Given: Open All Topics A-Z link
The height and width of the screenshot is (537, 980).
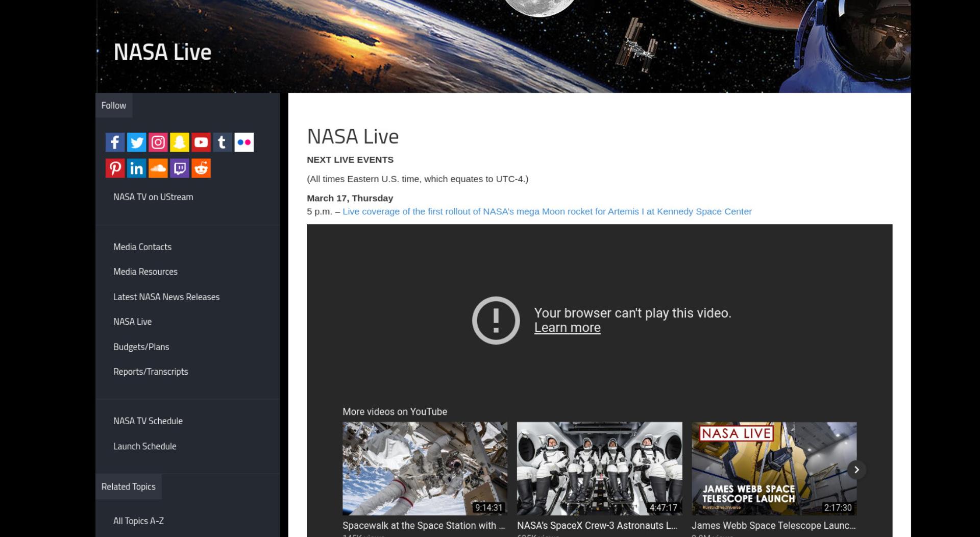Looking at the screenshot, I should click(x=139, y=521).
